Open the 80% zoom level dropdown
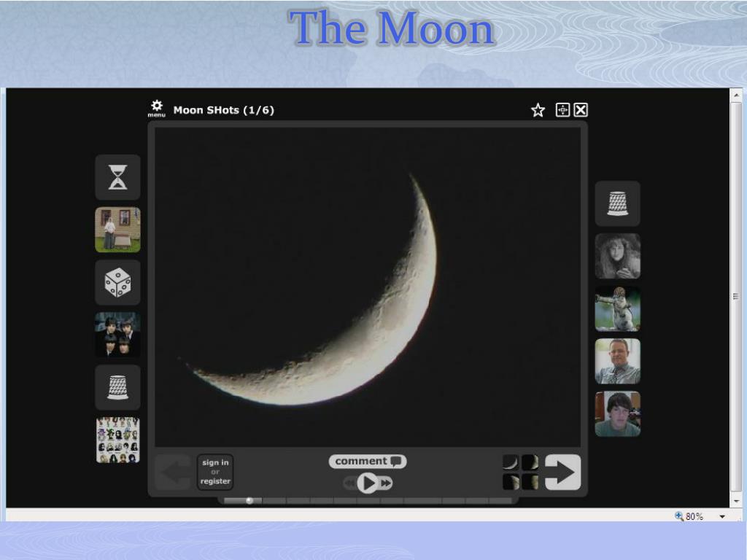The width and height of the screenshot is (747, 560). pyautogui.click(x=722, y=517)
